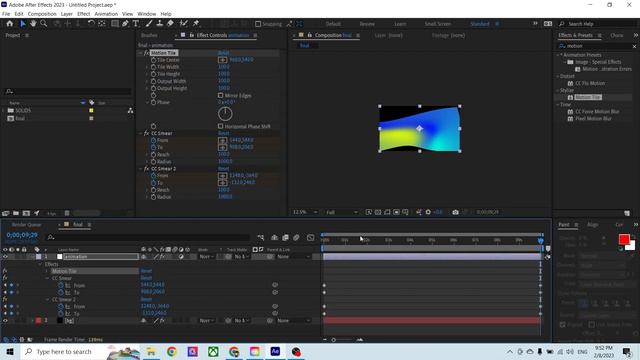Open the Mode dropdown for the animation layer

pyautogui.click(x=207, y=257)
